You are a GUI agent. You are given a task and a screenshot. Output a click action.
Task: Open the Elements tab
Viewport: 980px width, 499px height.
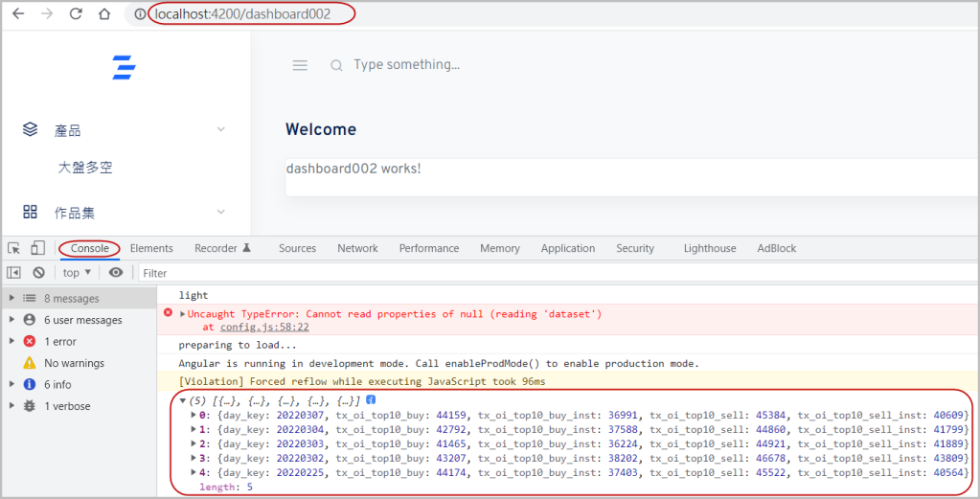(151, 248)
